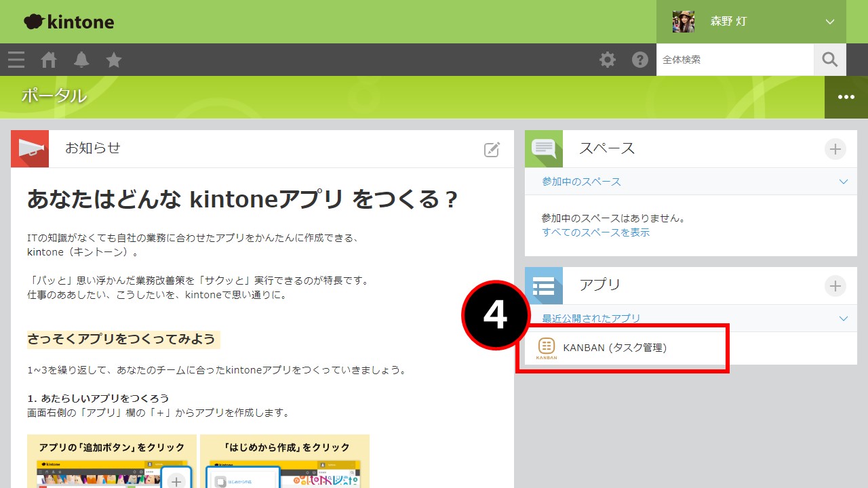Click the お知らせ megaphone icon
Viewport: 868px width, 488px height.
pyautogui.click(x=30, y=148)
